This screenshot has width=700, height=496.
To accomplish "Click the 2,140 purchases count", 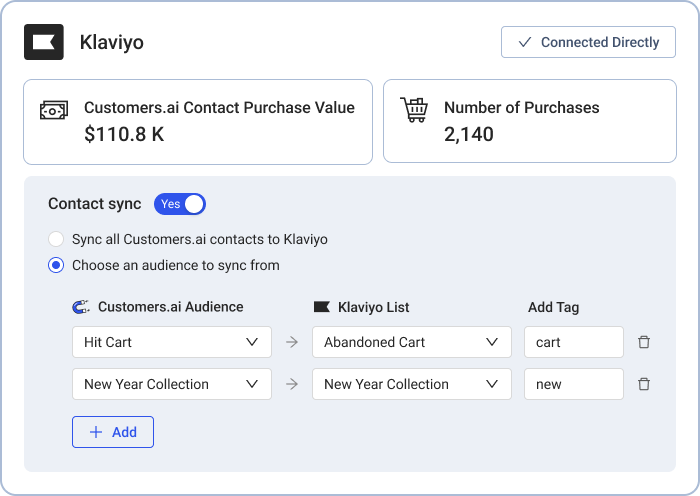I will point(469,134).
